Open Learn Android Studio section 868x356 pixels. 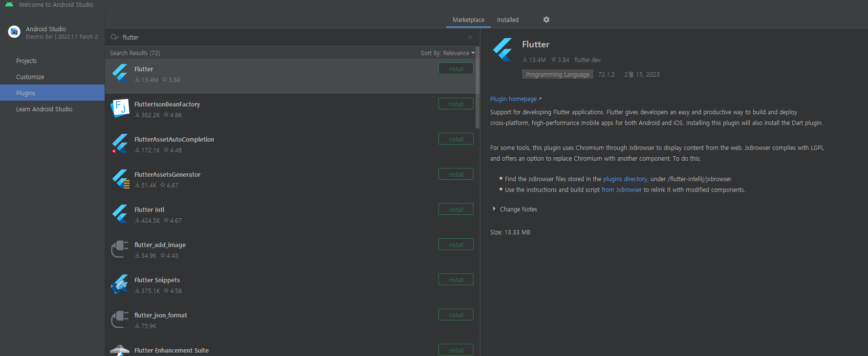tap(52, 109)
